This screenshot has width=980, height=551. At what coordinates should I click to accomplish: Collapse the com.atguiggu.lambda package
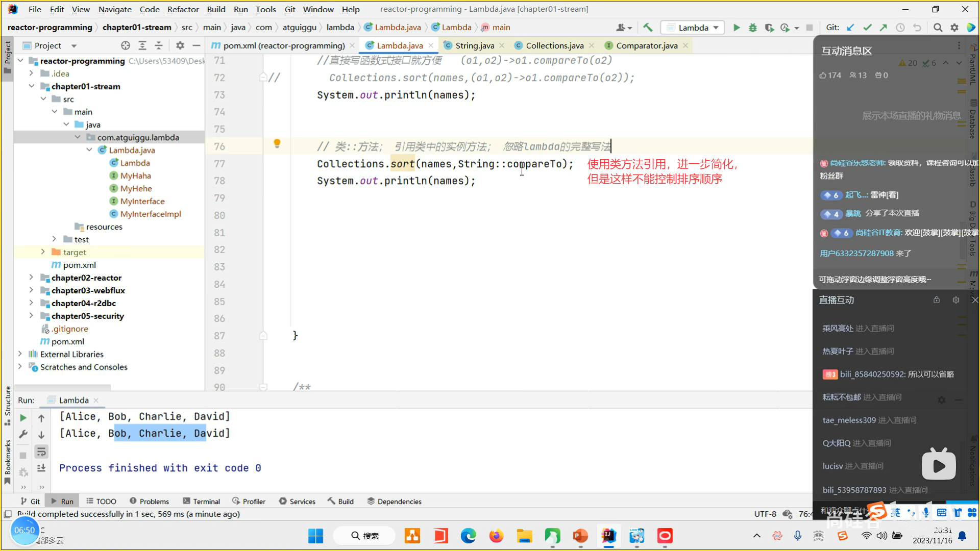[78, 137]
